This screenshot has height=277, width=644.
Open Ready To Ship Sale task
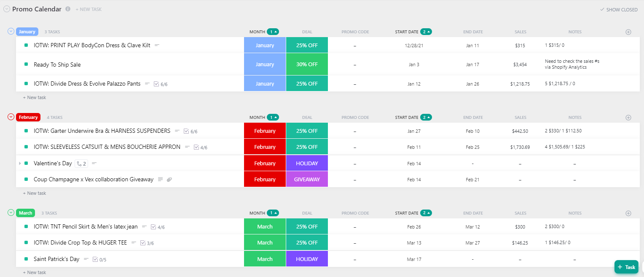click(x=57, y=65)
